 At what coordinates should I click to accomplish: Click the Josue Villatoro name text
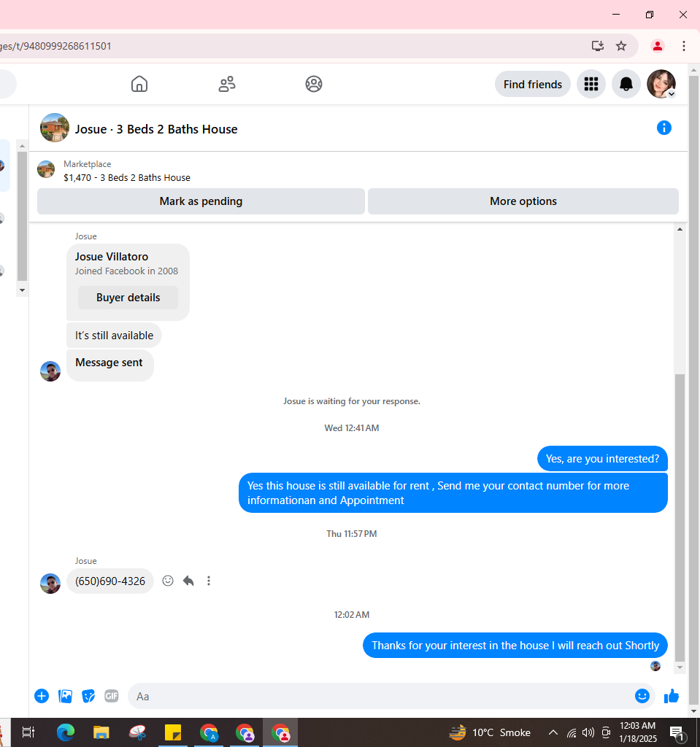(112, 257)
